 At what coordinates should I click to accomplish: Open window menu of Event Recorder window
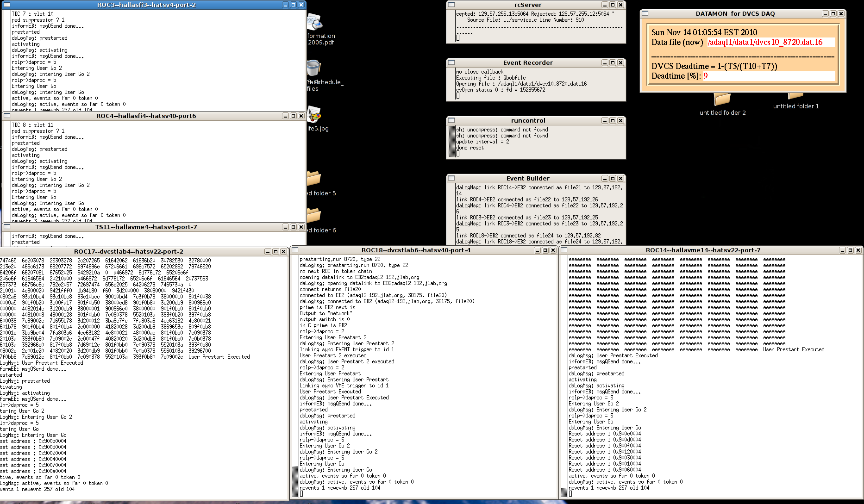click(x=451, y=62)
